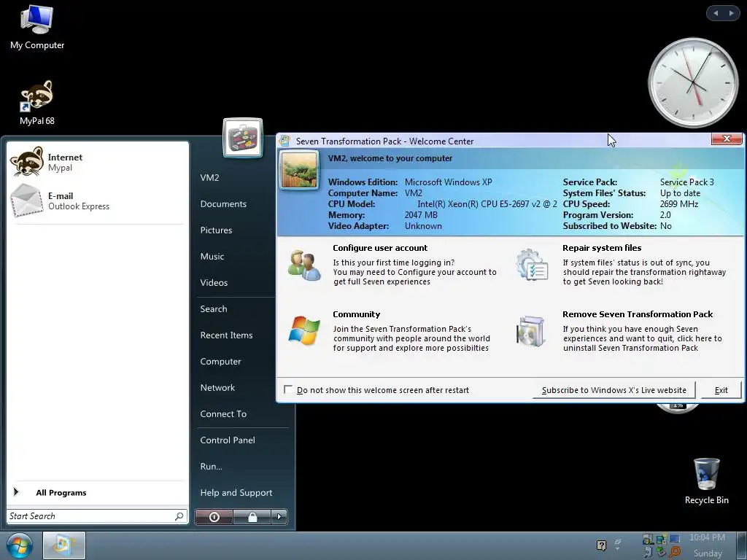Click the language bar restore options icon
This screenshot has width=747, height=560.
[x=618, y=542]
